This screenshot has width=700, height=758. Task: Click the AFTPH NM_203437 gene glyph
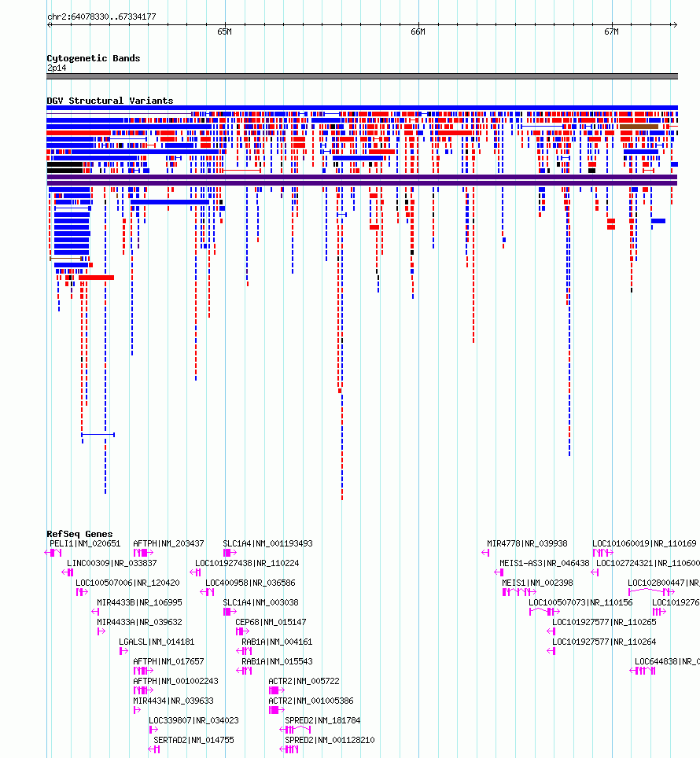144,553
